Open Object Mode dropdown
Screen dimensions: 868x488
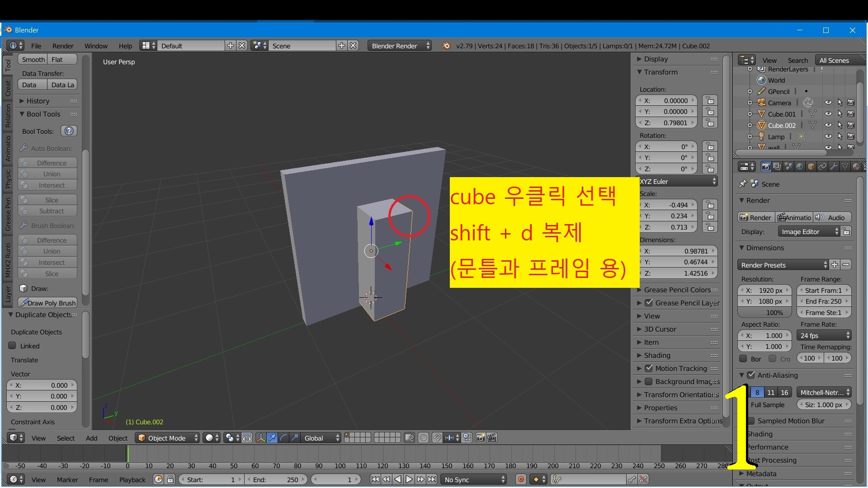168,438
